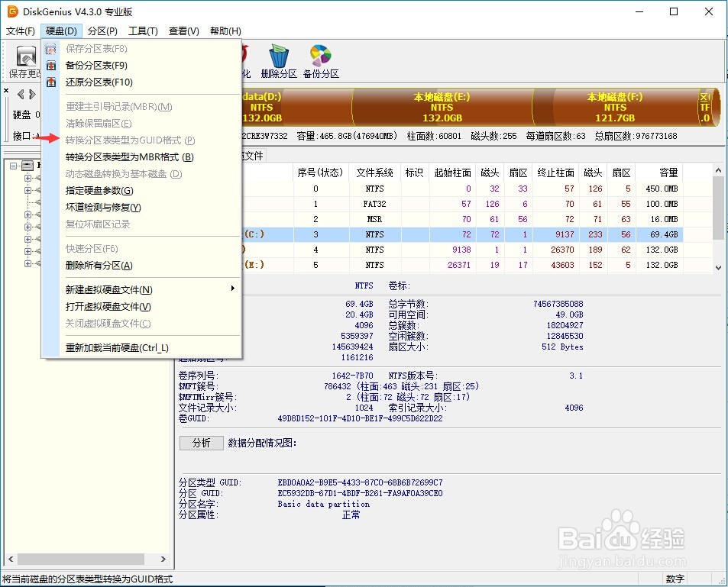Image resolution: width=728 pixels, height=587 pixels.
Task: Click the 总扇区数:976773168 disk info text
Action: (636, 136)
